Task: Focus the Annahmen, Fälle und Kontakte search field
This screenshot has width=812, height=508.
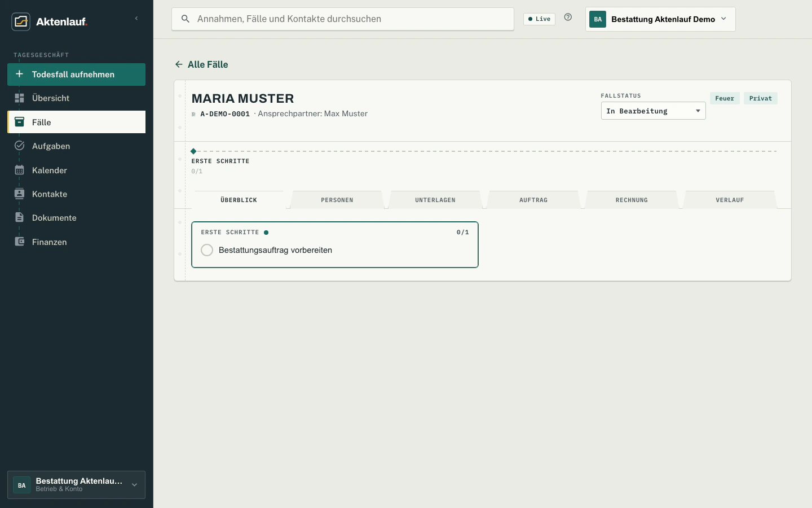Action: 343,19
